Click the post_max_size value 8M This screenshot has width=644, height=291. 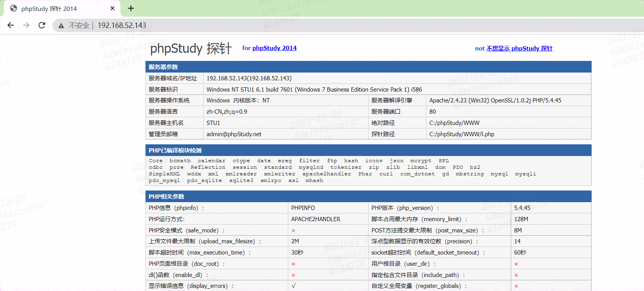click(518, 230)
